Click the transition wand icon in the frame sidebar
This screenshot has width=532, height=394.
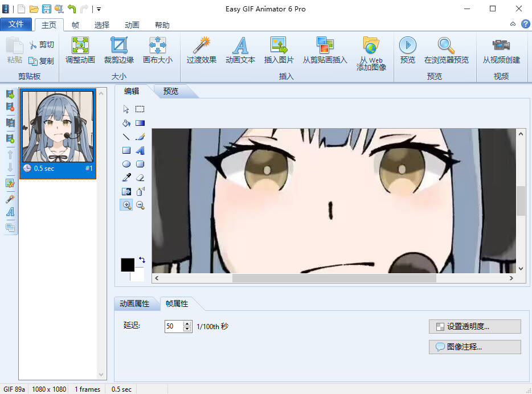point(10,199)
